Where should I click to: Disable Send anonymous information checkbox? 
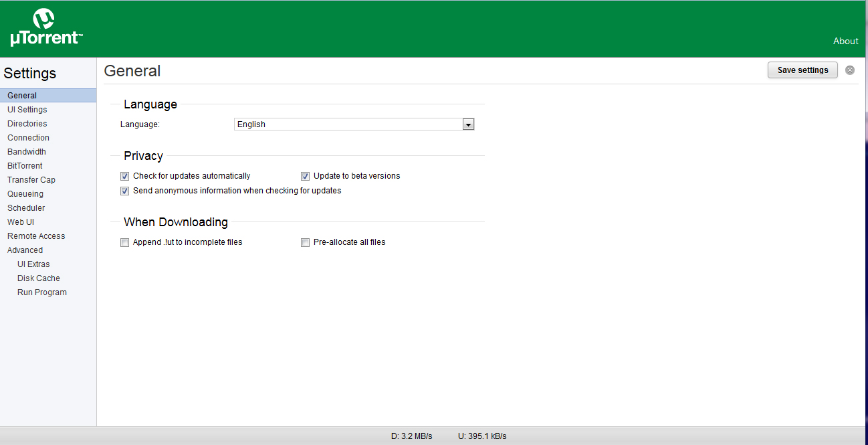click(124, 191)
